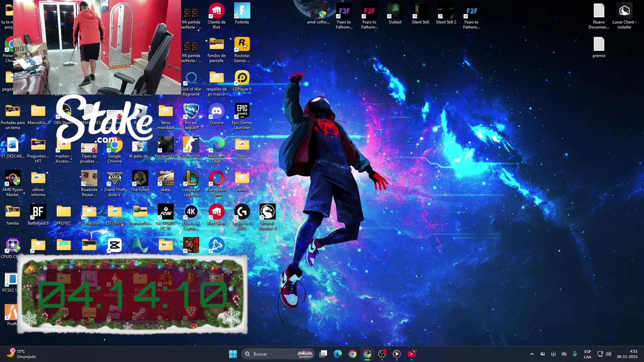The height and width of the screenshot is (362, 644).
Task: Open the respaldo de pc marco folder
Action: (216, 83)
